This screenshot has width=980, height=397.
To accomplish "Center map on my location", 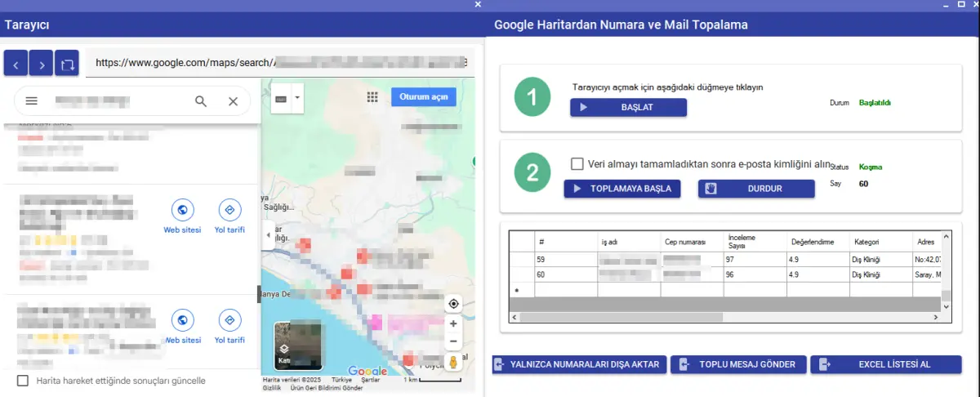I will 453,304.
